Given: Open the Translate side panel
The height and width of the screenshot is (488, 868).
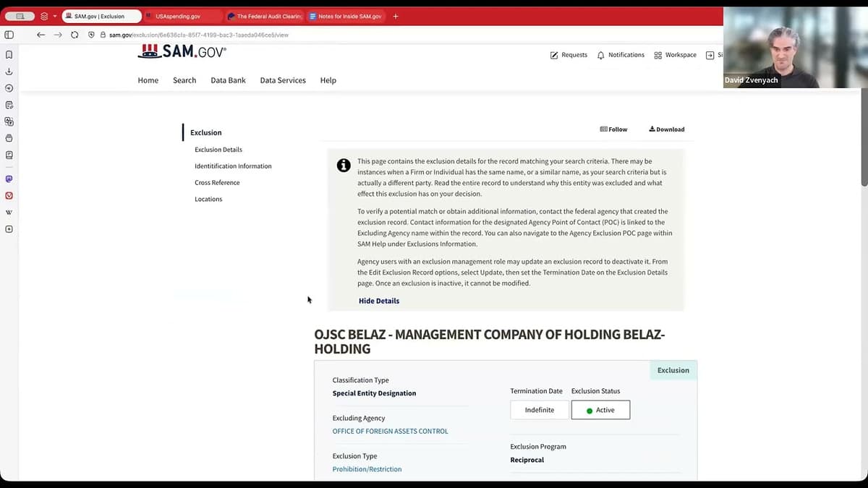Looking at the screenshot, I should coord(9,121).
